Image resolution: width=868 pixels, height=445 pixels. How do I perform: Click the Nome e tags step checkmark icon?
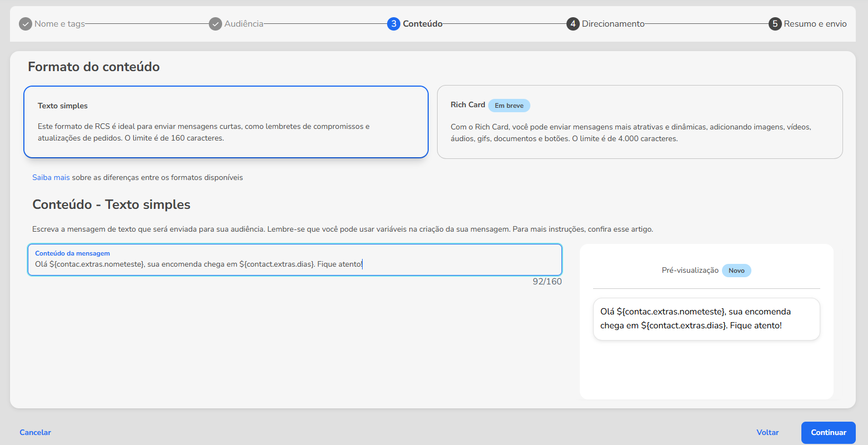[x=26, y=24]
